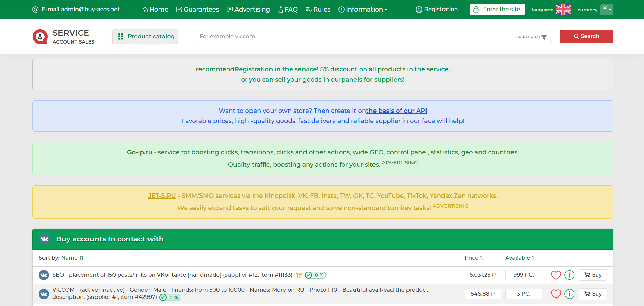The image size is (644, 306).
Task: Open the Product catalog
Action: (145, 36)
